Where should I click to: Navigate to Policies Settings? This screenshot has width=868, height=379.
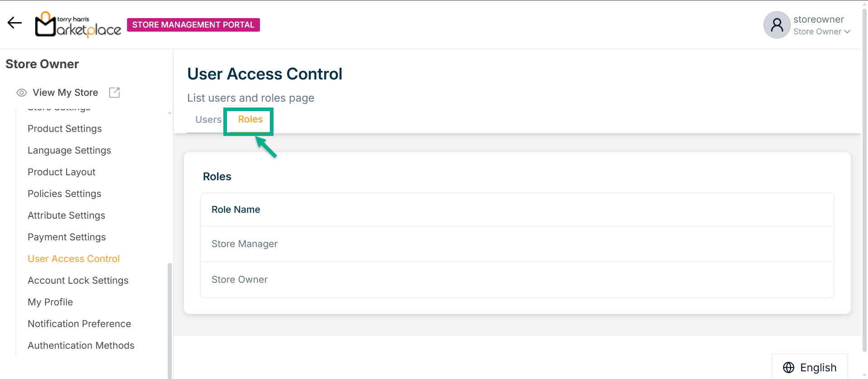point(64,194)
